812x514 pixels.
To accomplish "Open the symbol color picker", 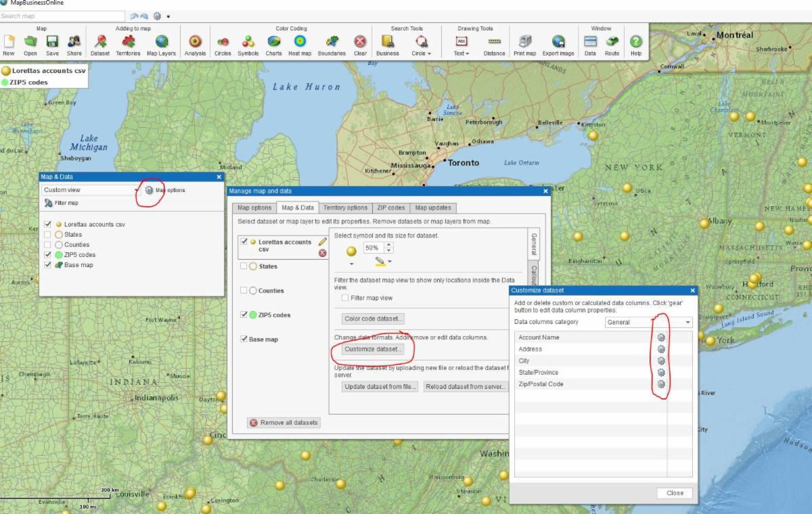I will coord(383,261).
